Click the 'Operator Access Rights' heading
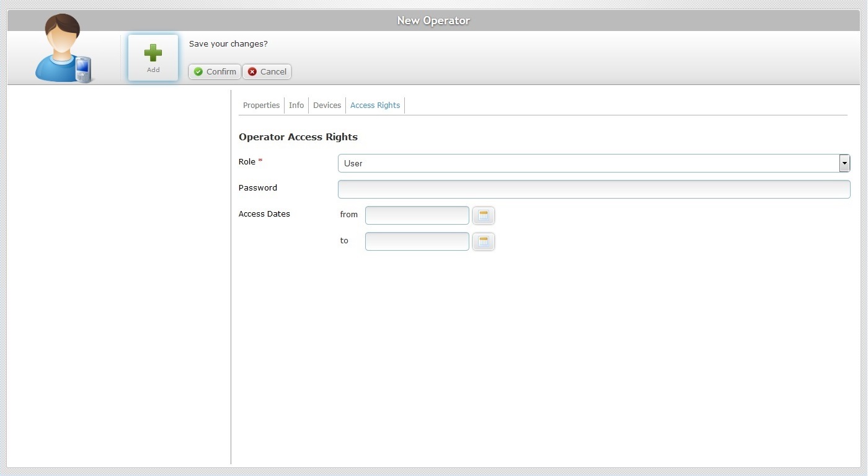Image resolution: width=868 pixels, height=476 pixels. [298, 137]
